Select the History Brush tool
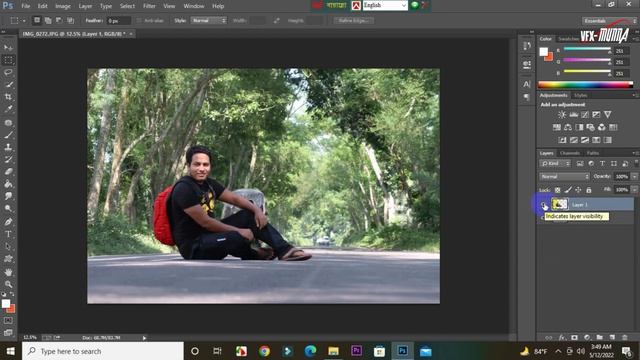Screen dimensions: 640x360 click(x=8, y=159)
